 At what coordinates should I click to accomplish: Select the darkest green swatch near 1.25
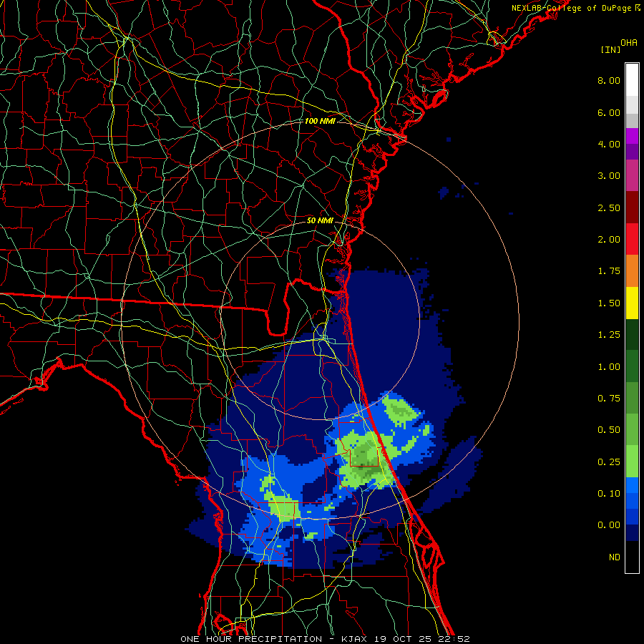coord(632,334)
